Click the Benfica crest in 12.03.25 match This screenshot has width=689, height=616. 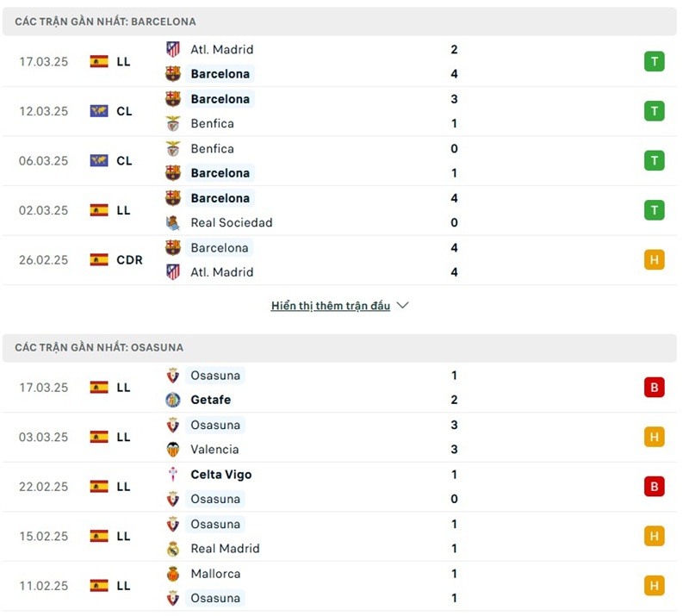coord(173,123)
